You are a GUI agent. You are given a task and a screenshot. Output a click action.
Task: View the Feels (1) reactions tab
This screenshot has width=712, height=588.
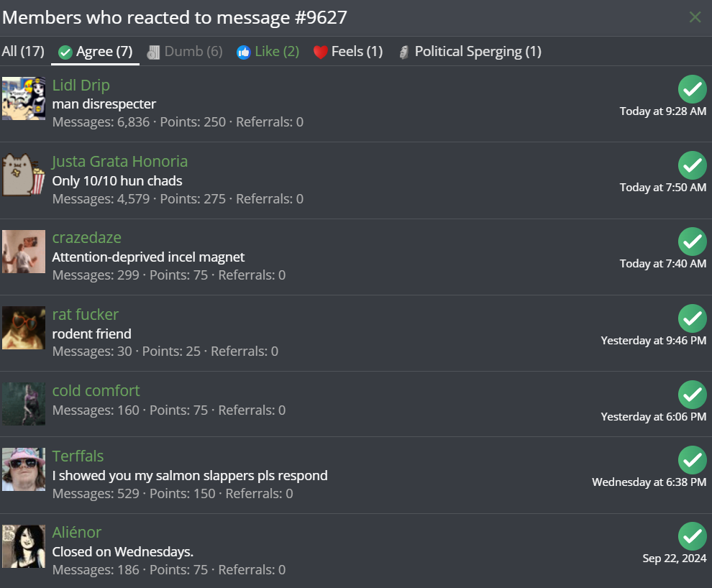[x=348, y=52]
